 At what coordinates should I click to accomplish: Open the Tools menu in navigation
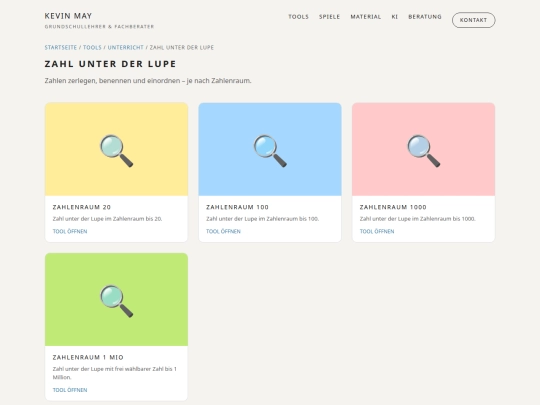click(x=298, y=17)
